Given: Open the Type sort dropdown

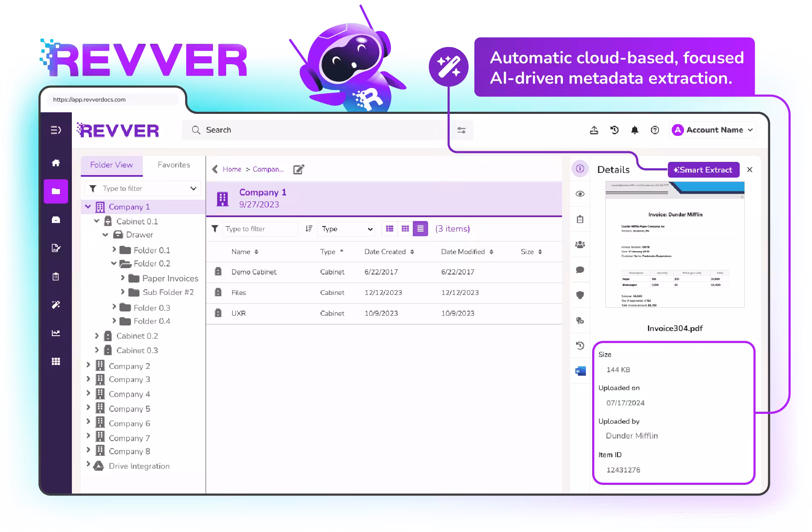Looking at the screenshot, I should pos(346,229).
